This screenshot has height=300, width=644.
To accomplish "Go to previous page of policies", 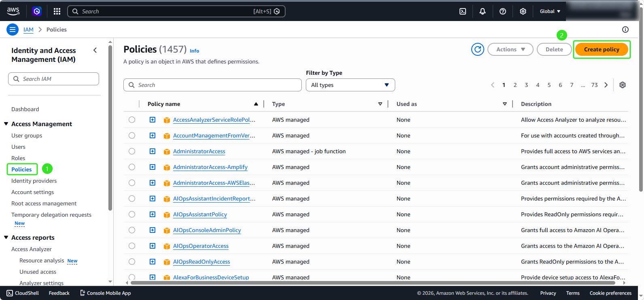I will pos(493,85).
